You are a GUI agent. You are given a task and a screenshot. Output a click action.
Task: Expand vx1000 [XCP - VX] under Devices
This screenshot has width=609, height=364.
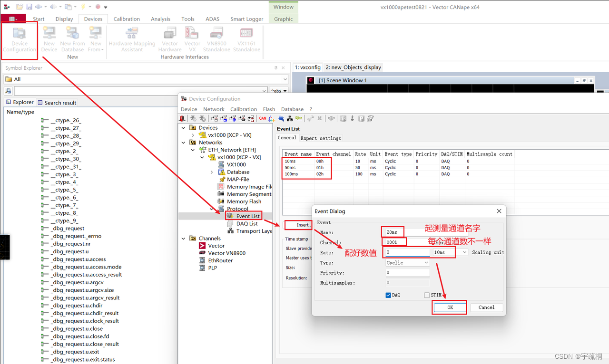point(193,135)
